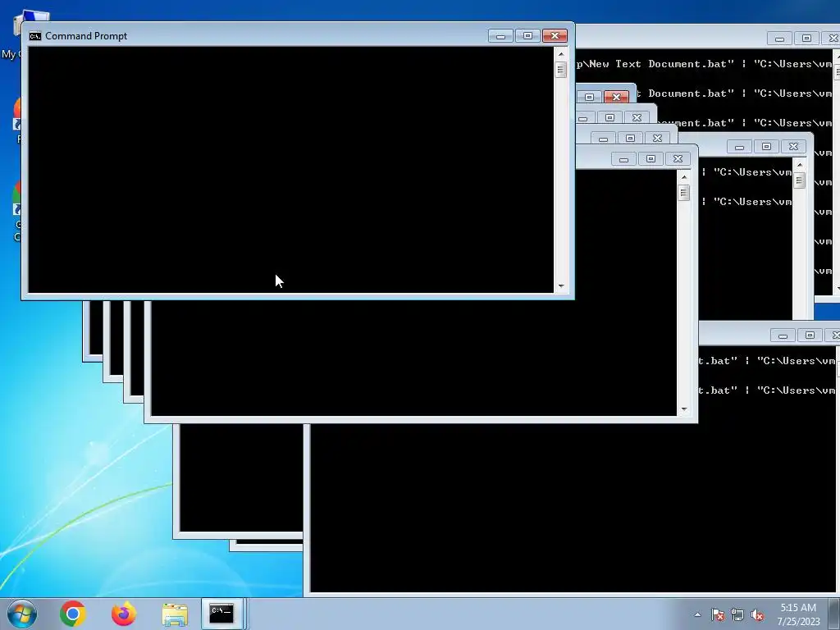Click the front window scrollbar down arrow

click(x=561, y=286)
